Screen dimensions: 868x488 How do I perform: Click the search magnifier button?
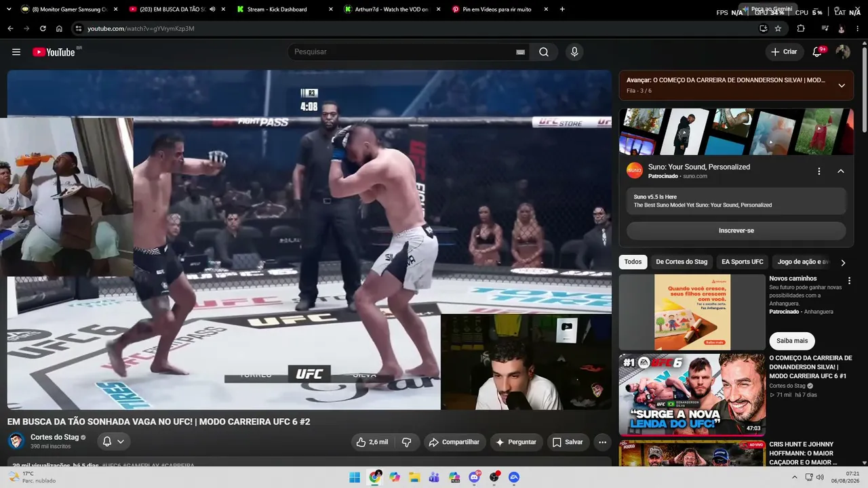(x=544, y=52)
